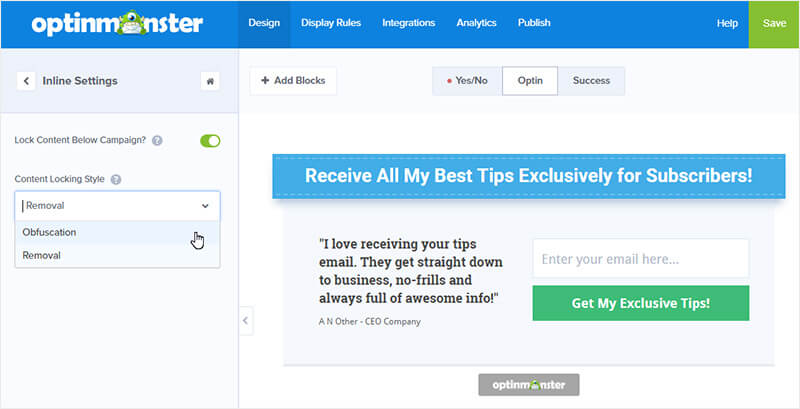Click the home icon in settings panel

pyautogui.click(x=210, y=81)
